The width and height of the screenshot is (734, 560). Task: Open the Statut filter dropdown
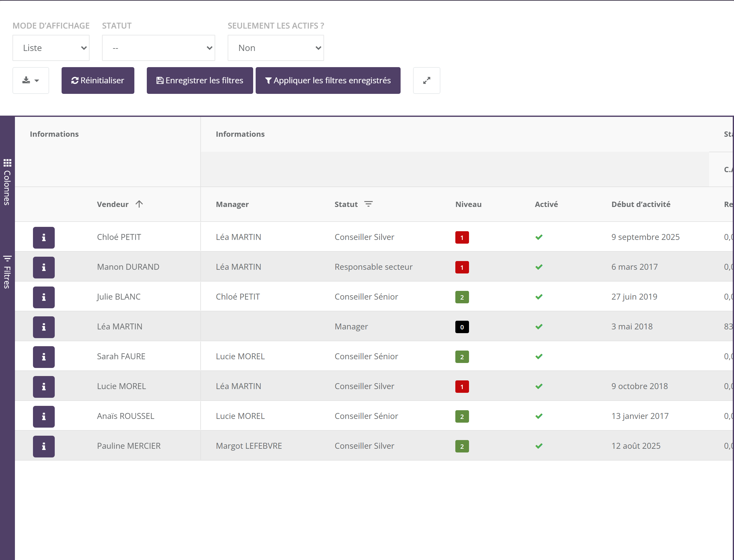159,48
